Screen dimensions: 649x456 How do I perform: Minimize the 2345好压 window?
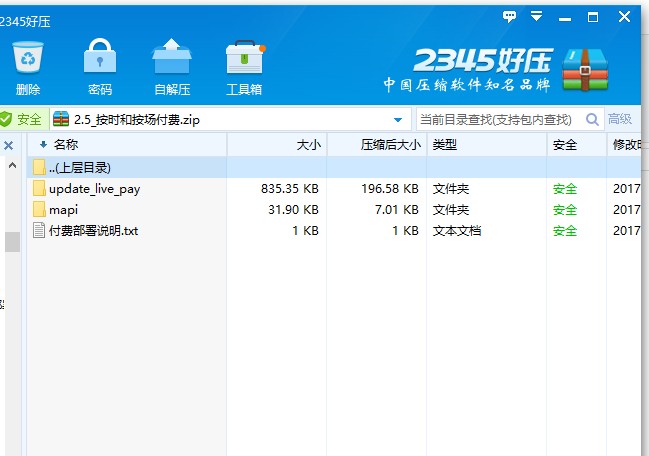[x=565, y=19]
